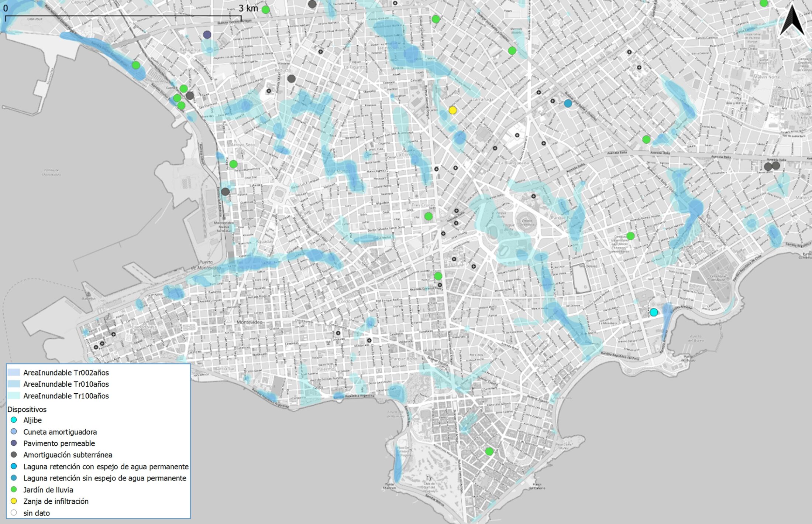Click the sin dato legend symbol
812x524 pixels.
point(14,513)
